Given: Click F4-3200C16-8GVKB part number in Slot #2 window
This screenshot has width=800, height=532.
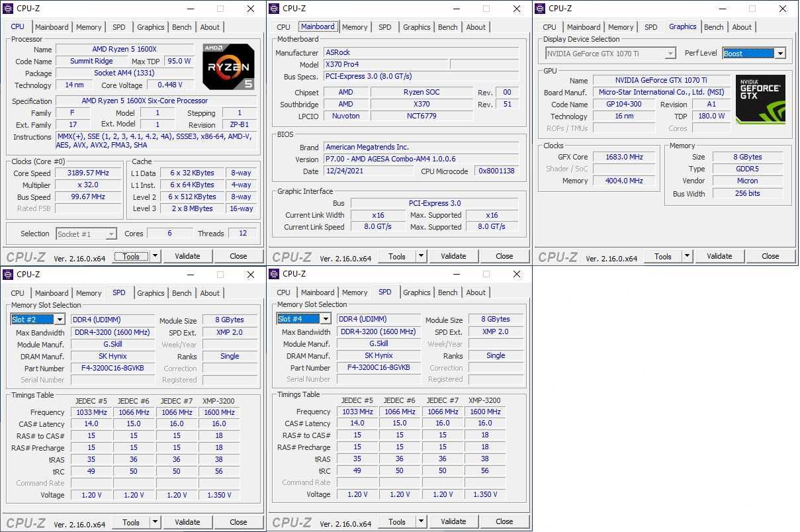Looking at the screenshot, I should 112,369.
